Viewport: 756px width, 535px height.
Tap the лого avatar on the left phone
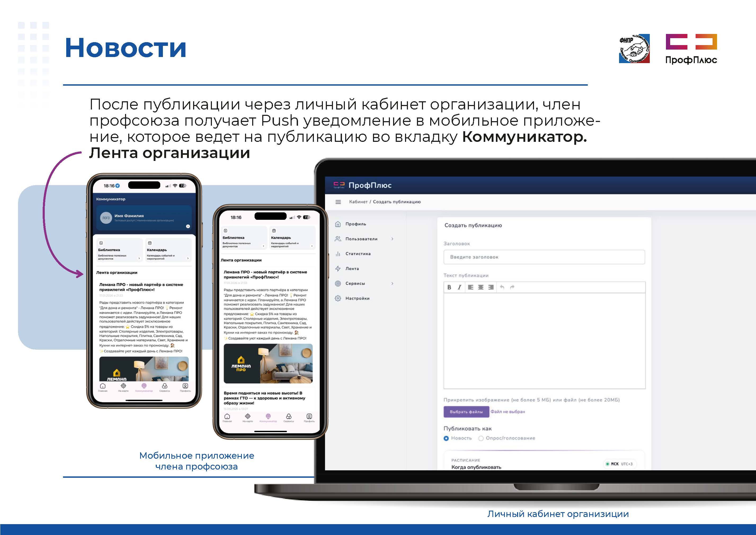[106, 218]
